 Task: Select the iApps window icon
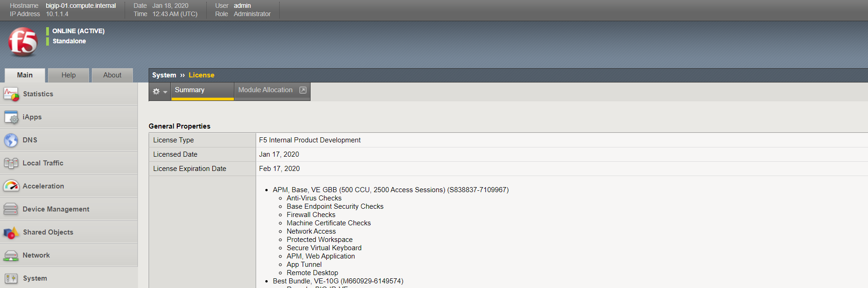[x=11, y=117]
